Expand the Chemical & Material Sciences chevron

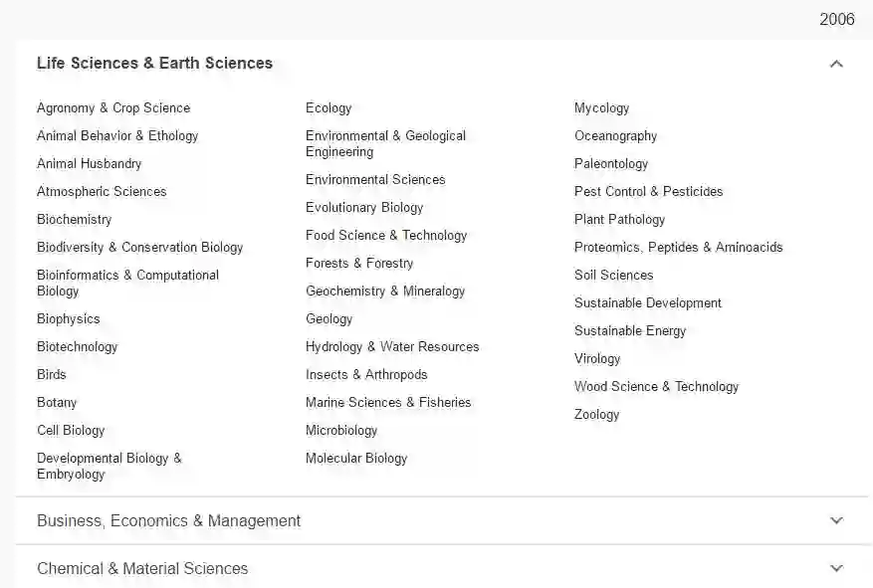coord(835,568)
